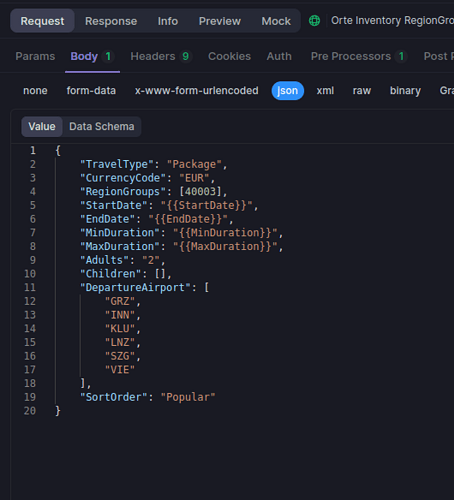454x500 pixels.
Task: Click the "LNZ" airport code
Action: 120,342
